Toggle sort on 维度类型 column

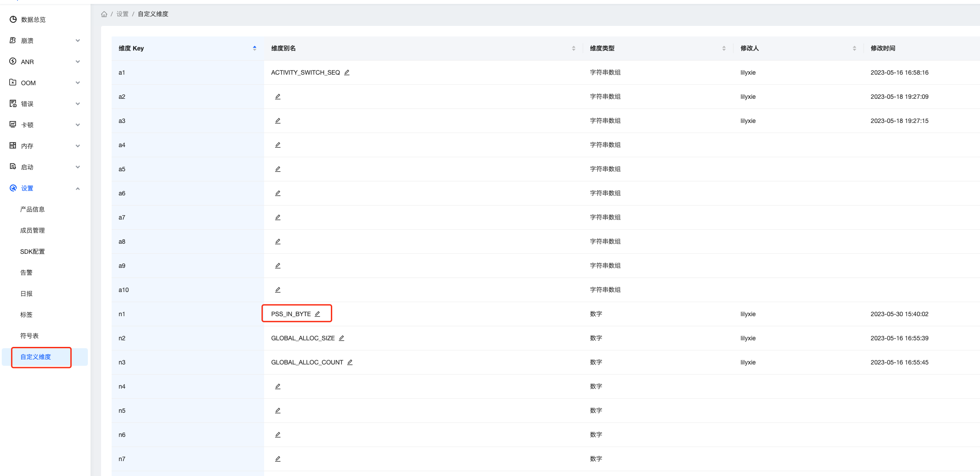724,48
